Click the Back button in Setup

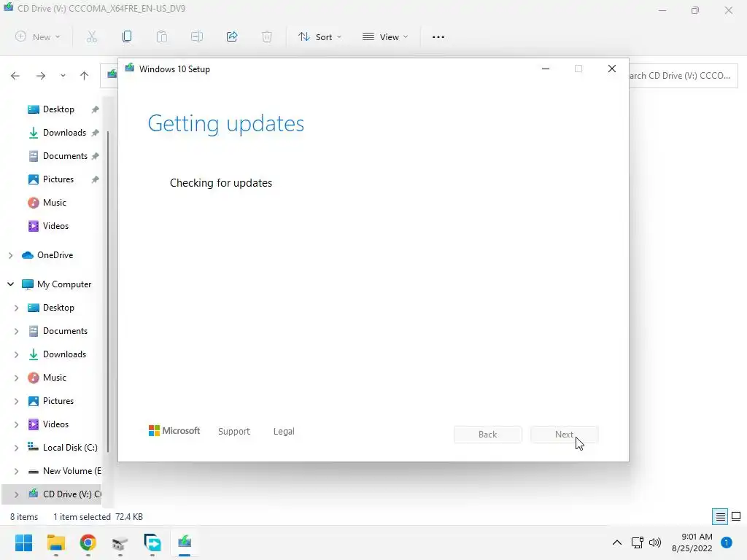pyautogui.click(x=488, y=435)
